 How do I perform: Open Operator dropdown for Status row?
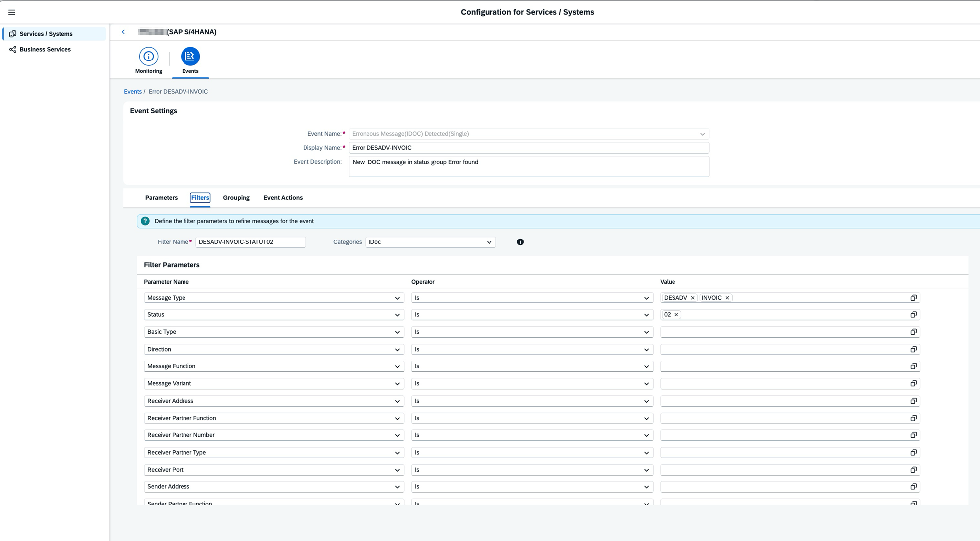click(x=646, y=315)
